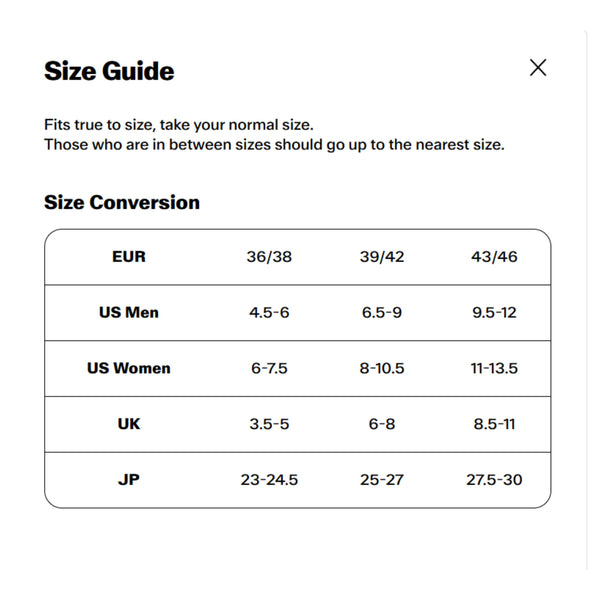Screen dimensions: 600x600
Task: Click the UK 6-8 cell
Action: pos(382,424)
